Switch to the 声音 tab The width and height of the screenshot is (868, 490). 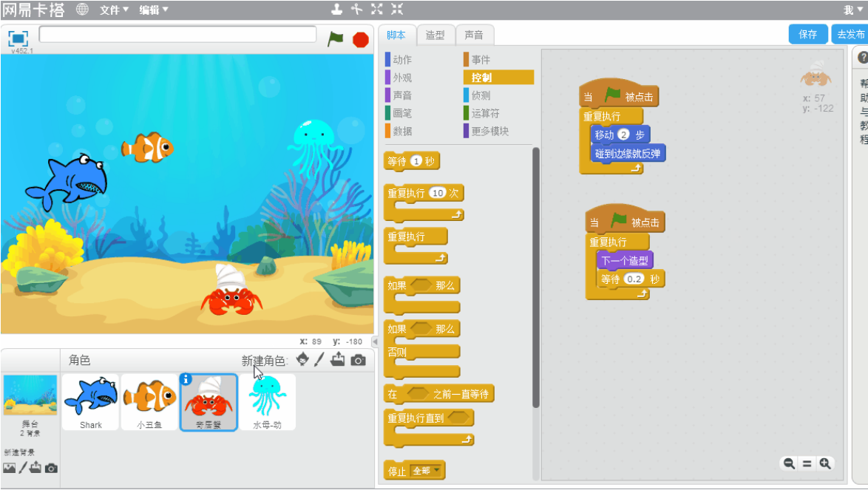475,35
